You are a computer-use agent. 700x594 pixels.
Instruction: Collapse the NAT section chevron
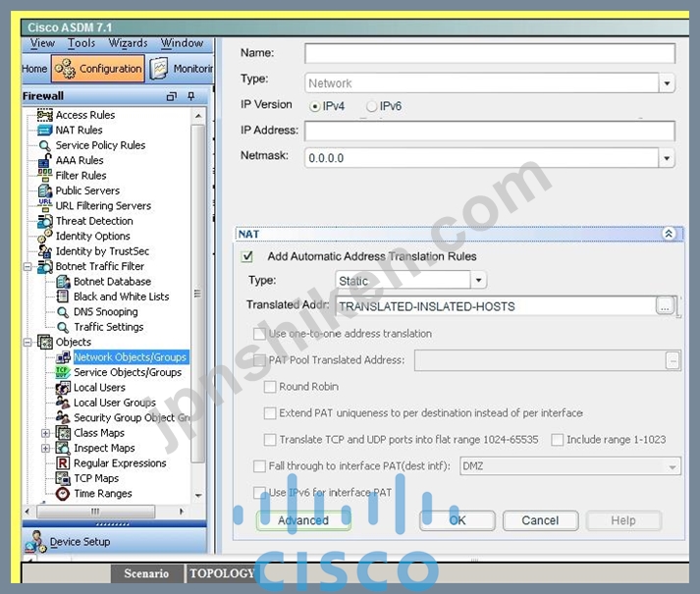[x=669, y=234]
